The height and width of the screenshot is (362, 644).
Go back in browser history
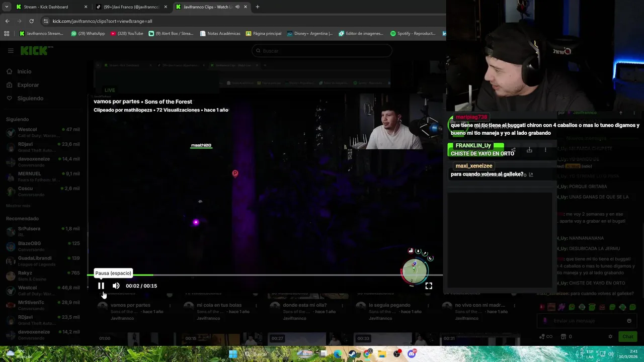[x=7, y=21]
